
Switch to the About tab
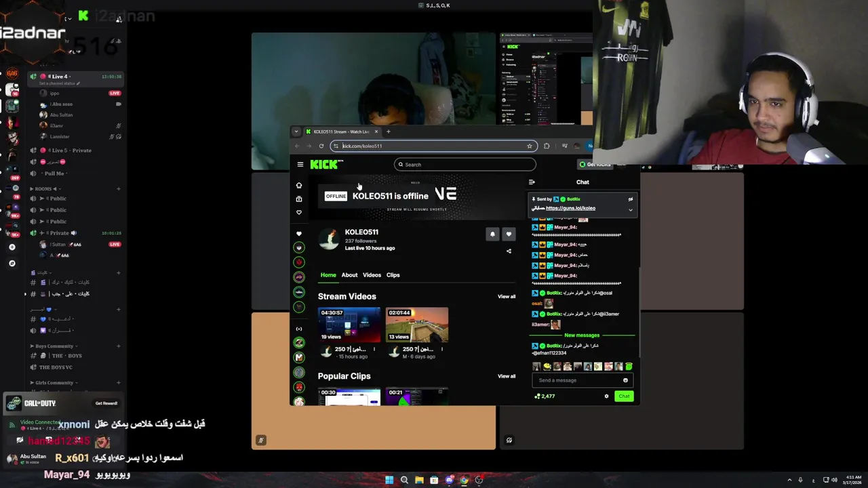click(x=349, y=275)
